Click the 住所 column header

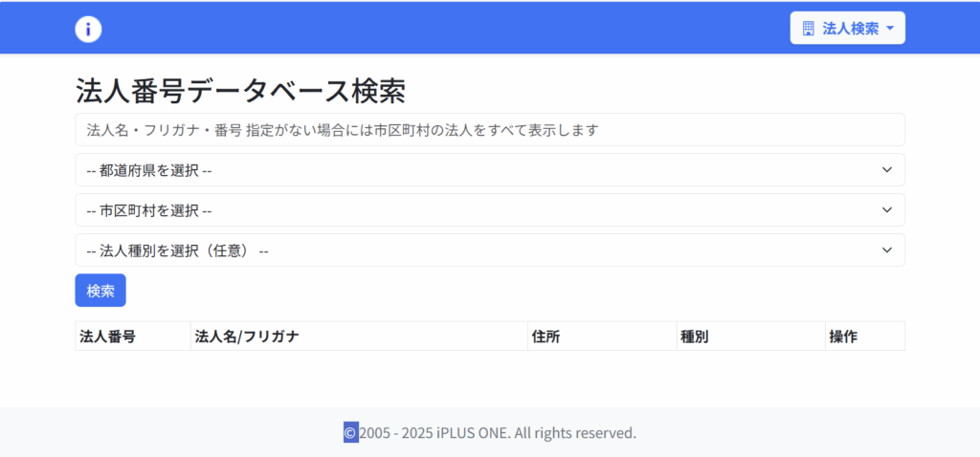[x=603, y=337]
